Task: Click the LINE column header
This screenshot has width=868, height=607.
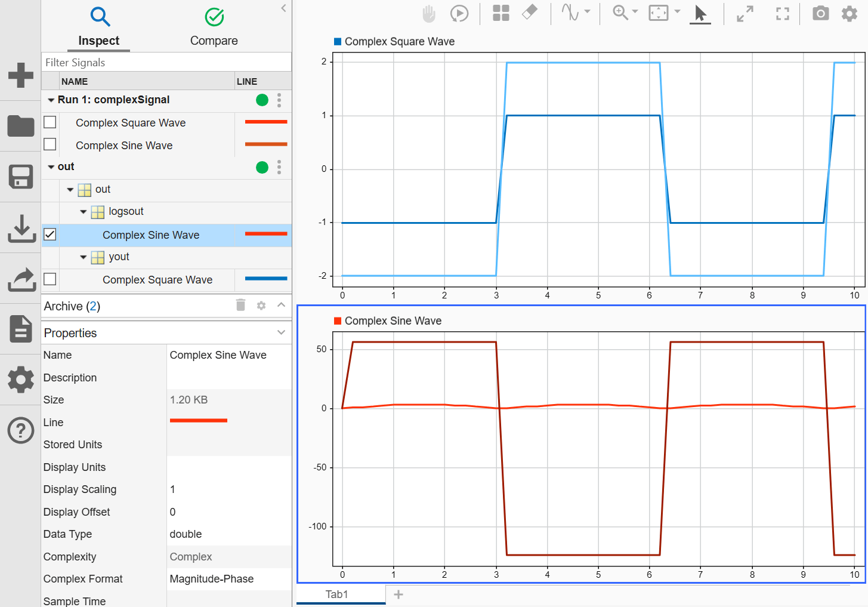Action: point(247,81)
